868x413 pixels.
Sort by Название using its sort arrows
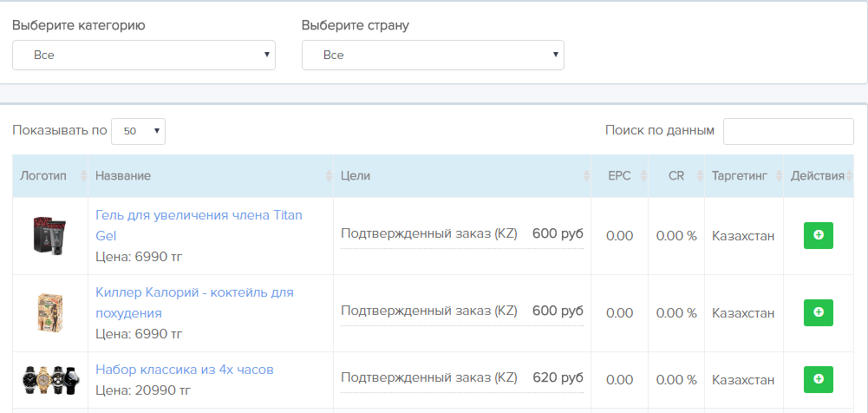point(329,176)
